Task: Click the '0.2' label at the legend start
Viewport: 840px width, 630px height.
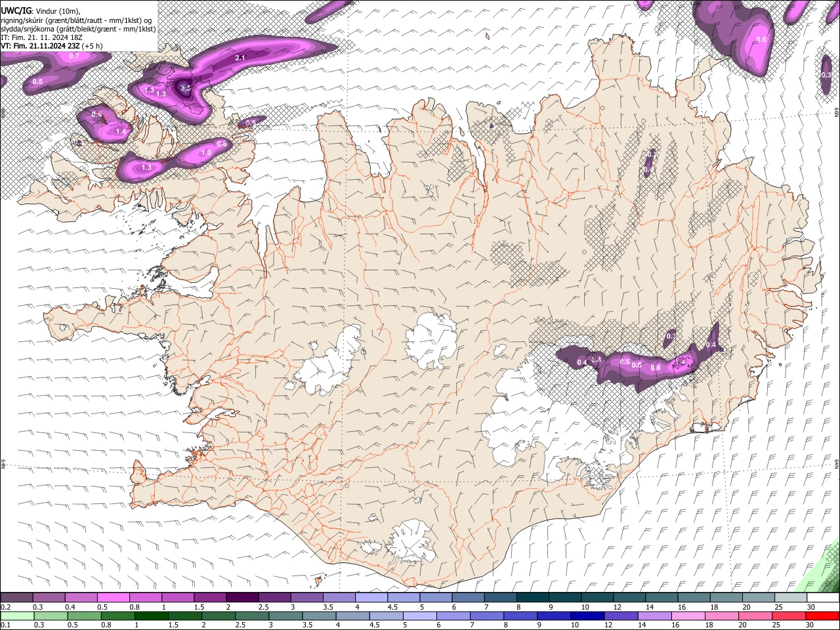Action: pos(6,607)
